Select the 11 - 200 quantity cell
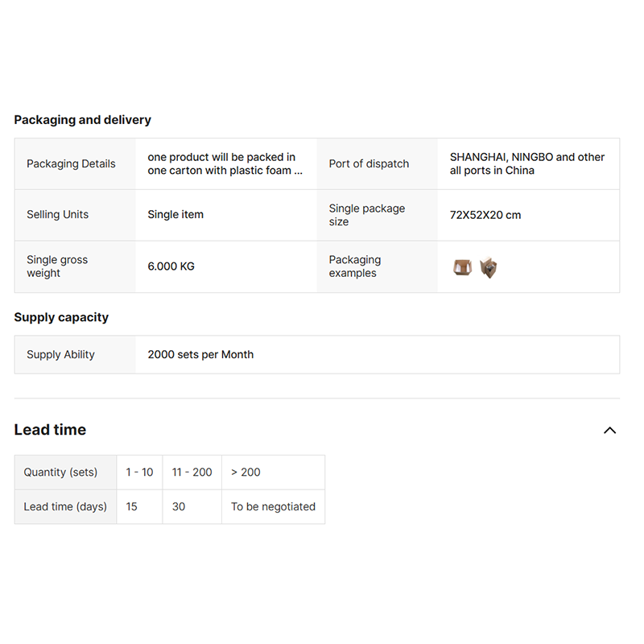The image size is (644, 644). (192, 473)
